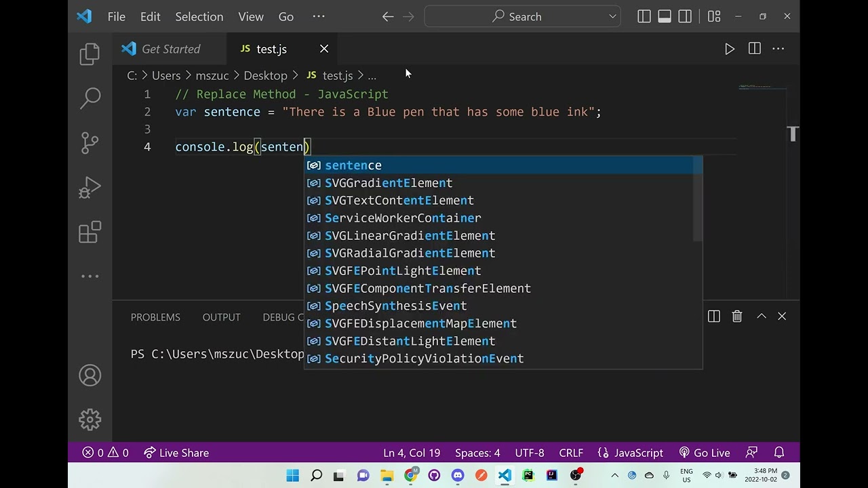Go to line via Ln 4, Col 19
The height and width of the screenshot is (488, 868).
[412, 453]
